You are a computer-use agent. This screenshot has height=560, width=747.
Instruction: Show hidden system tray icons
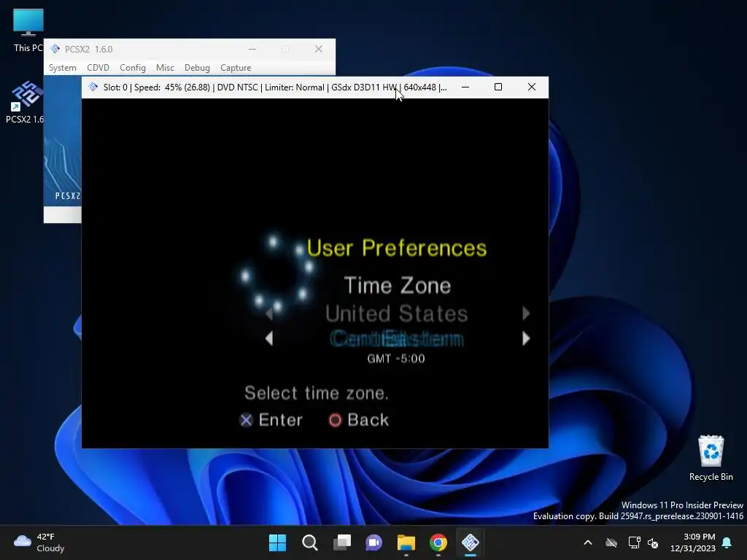[588, 542]
